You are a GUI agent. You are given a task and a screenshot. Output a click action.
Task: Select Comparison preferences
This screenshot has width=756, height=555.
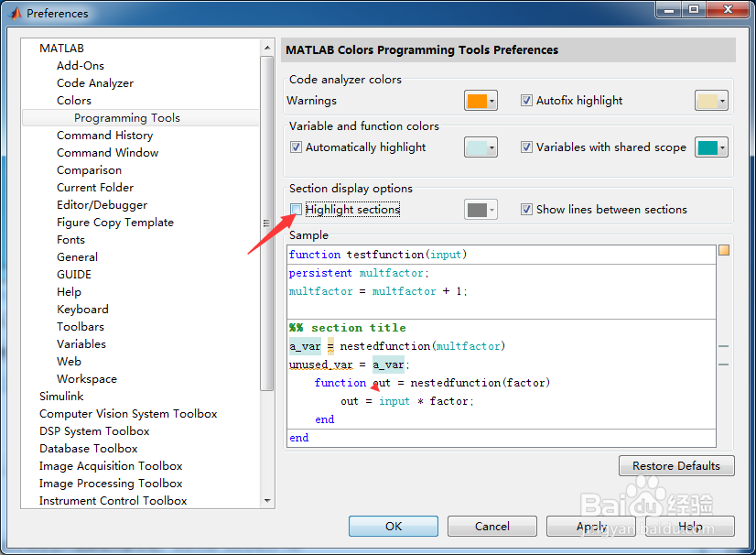(89, 169)
